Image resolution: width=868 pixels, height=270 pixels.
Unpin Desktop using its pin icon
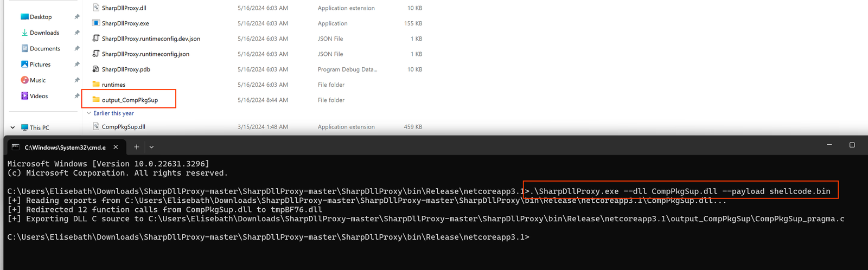pyautogui.click(x=77, y=17)
